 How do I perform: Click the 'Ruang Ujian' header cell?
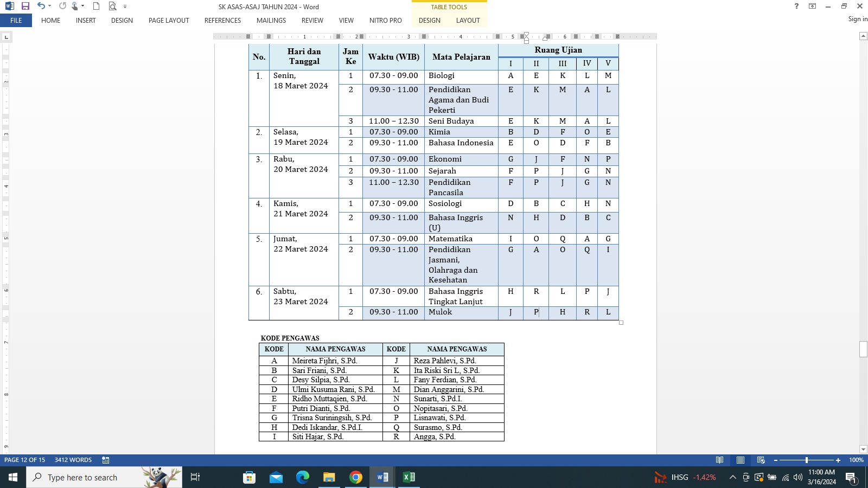558,50
